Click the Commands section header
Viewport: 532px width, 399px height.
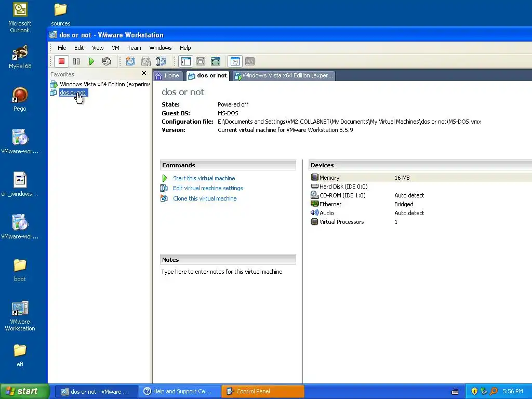click(x=228, y=165)
